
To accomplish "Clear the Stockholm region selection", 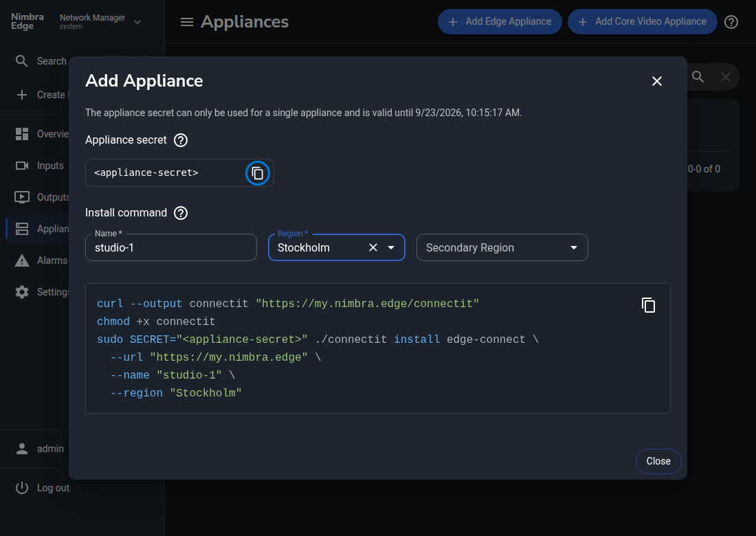I will coord(373,248).
